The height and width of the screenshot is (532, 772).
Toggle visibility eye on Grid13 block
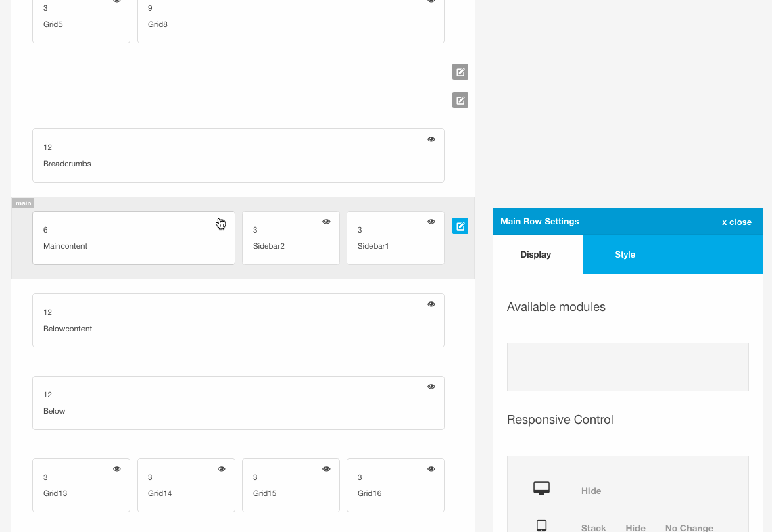click(117, 469)
